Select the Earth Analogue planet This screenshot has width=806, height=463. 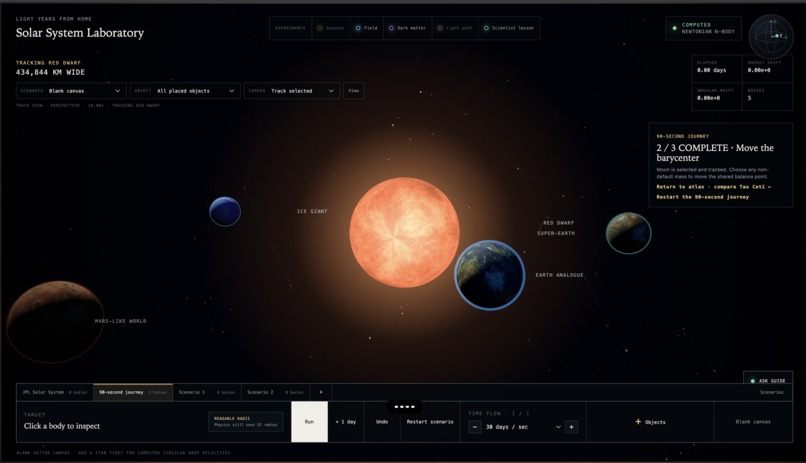tap(490, 275)
